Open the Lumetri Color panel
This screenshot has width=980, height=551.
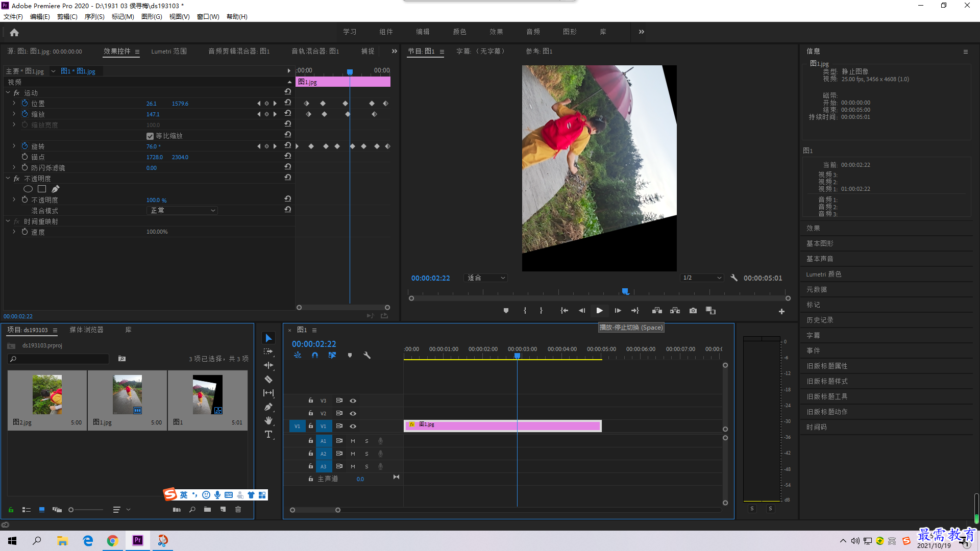824,274
